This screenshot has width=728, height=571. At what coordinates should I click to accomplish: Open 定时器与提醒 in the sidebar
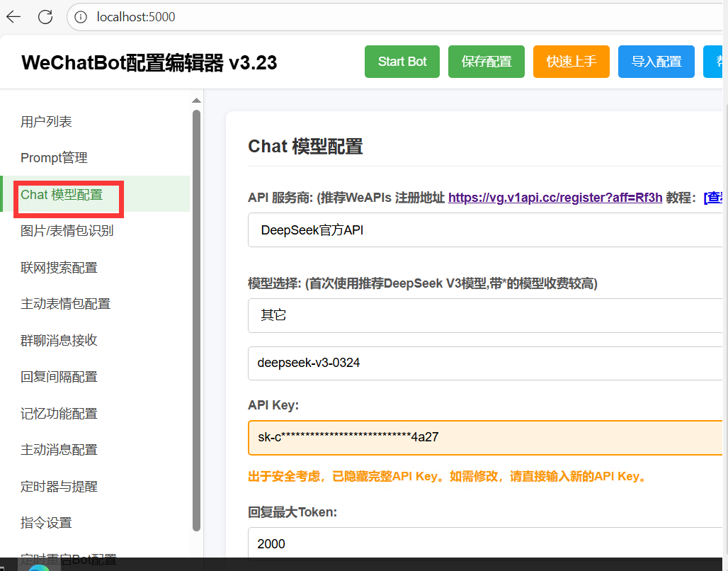point(95,487)
